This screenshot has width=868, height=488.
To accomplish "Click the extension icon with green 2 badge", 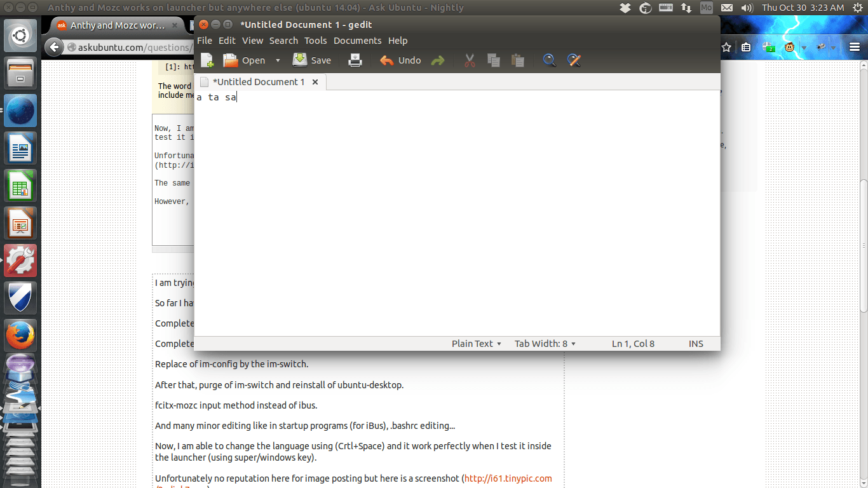I will point(769,47).
